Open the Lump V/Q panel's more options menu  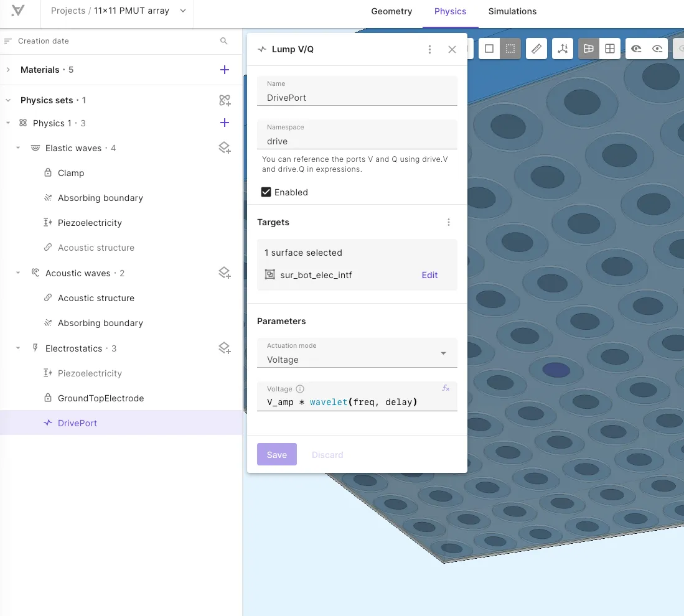pyautogui.click(x=429, y=49)
